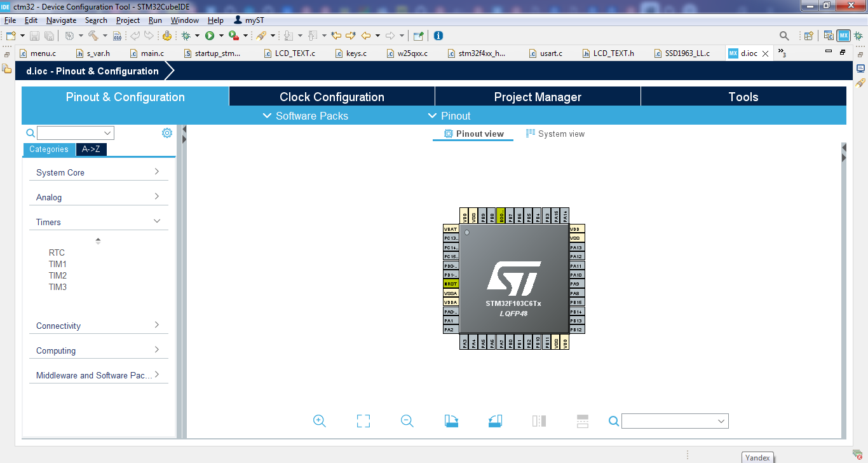The height and width of the screenshot is (463, 868).
Task: Click the binary 010 toolbar icon
Action: (118, 36)
